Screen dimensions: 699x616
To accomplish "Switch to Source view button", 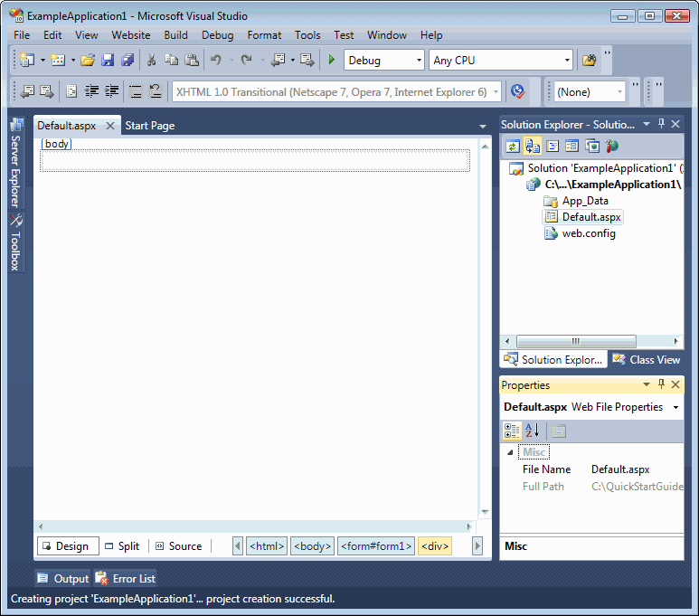I will coord(178,546).
